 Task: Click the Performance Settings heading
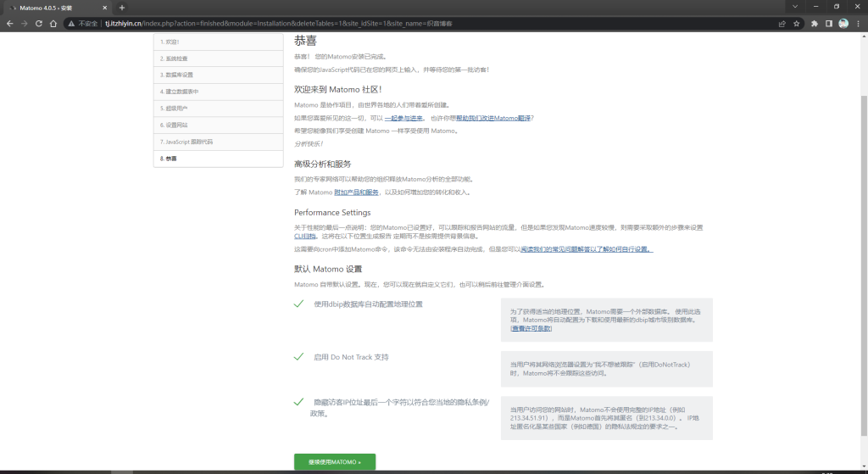click(x=332, y=213)
